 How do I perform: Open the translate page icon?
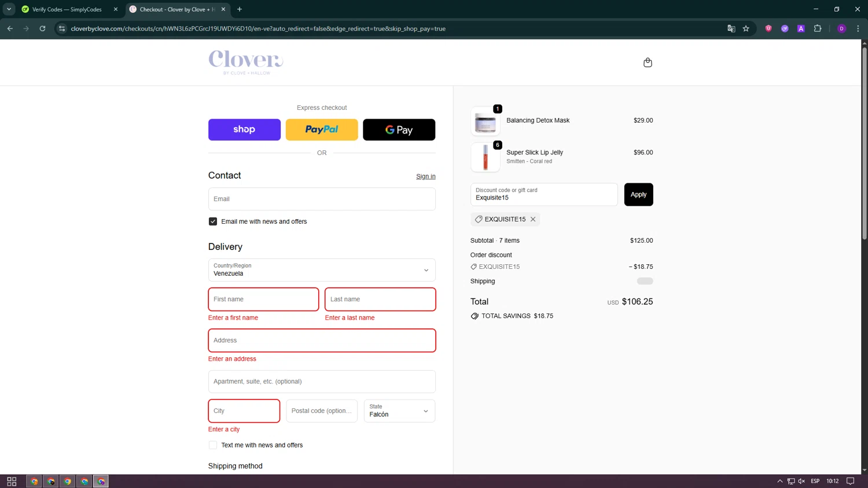pos(731,28)
